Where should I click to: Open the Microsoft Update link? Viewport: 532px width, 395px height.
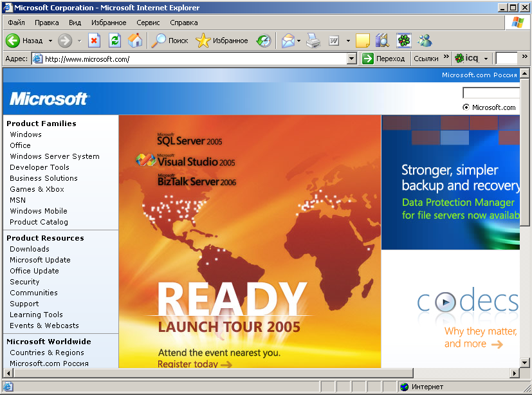(40, 260)
